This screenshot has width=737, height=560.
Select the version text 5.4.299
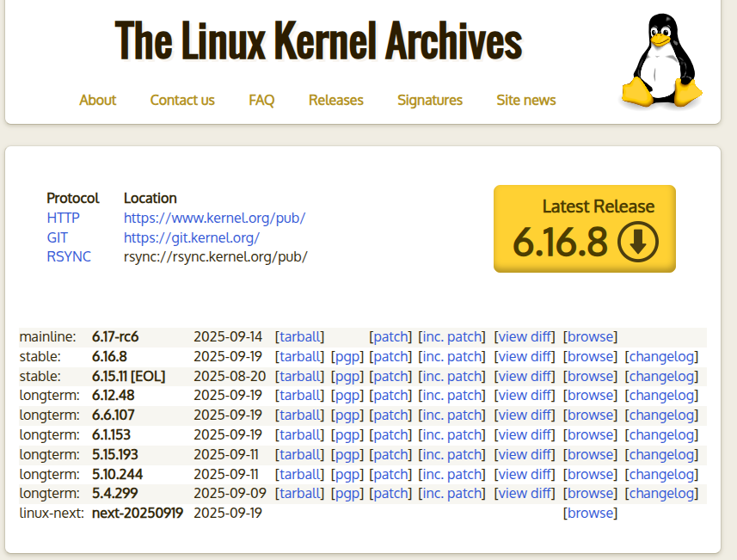tap(114, 493)
